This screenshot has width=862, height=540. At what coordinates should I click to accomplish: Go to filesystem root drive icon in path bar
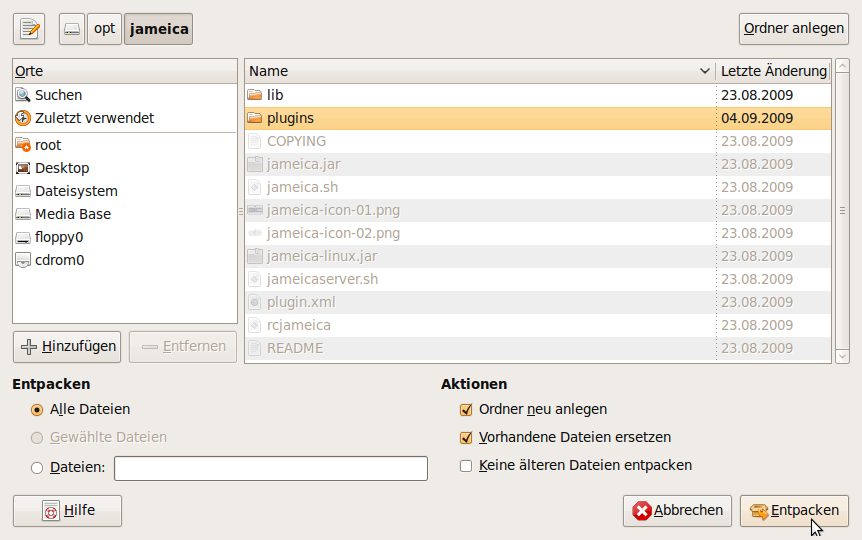pyautogui.click(x=72, y=29)
